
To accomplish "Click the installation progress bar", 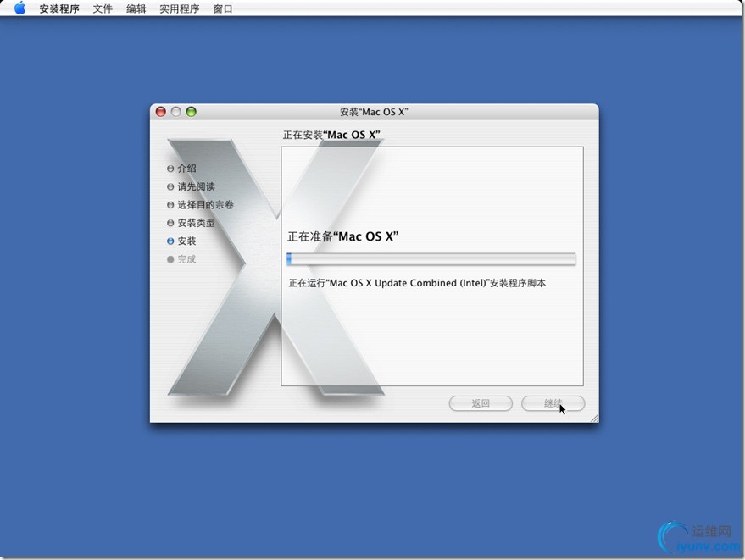I will tap(431, 259).
